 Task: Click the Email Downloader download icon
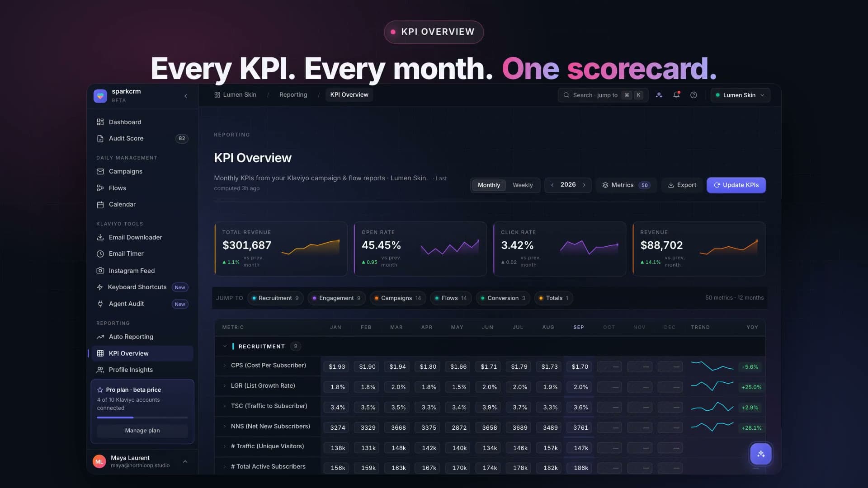pyautogui.click(x=100, y=237)
